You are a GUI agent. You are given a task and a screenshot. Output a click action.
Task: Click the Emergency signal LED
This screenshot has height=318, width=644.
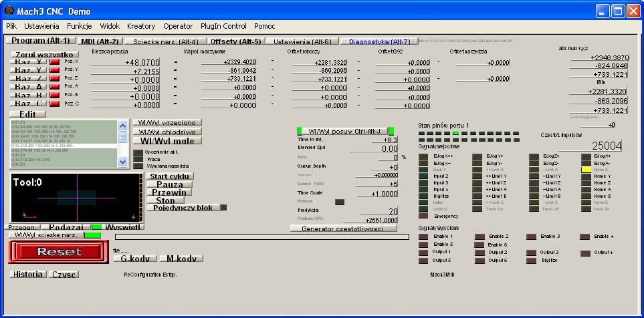coord(423,216)
